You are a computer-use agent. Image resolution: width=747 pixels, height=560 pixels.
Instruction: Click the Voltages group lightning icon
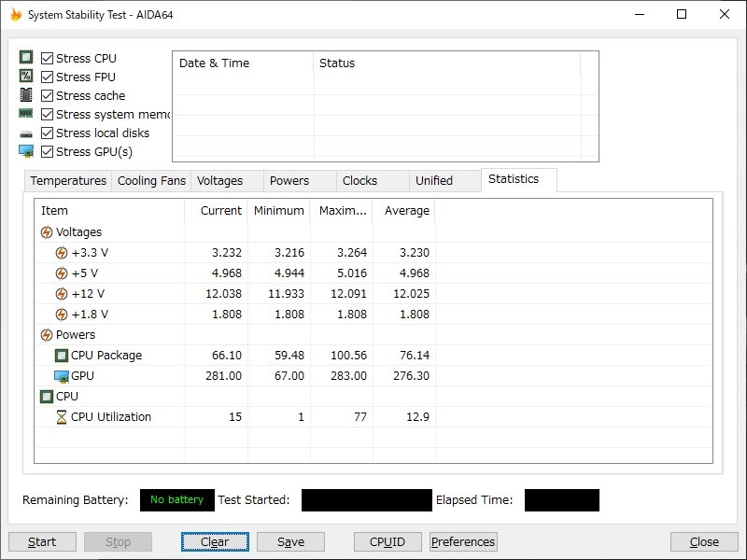47,232
